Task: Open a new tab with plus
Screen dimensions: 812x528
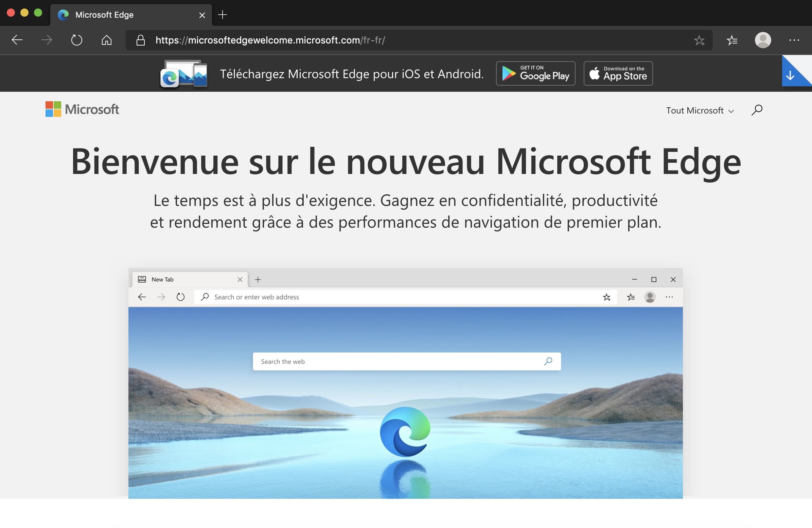Action: pyautogui.click(x=223, y=15)
